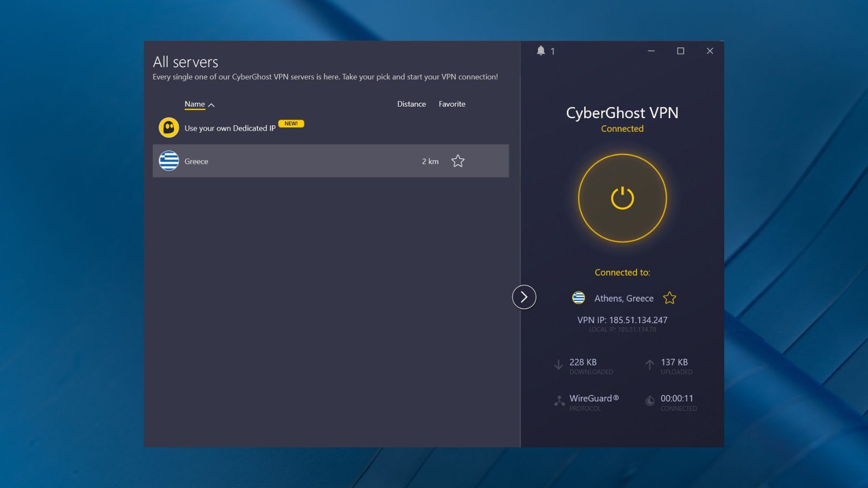
Task: Click the download arrow icon
Action: click(558, 365)
